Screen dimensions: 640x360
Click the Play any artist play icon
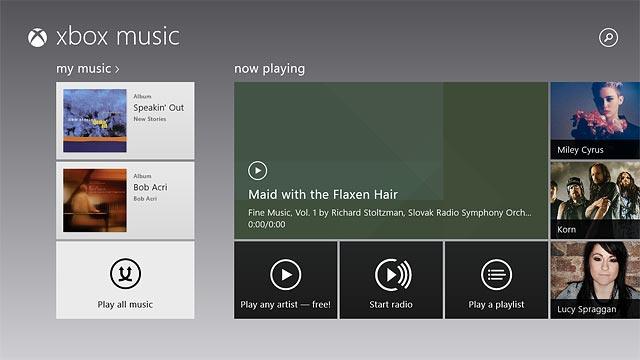286,275
